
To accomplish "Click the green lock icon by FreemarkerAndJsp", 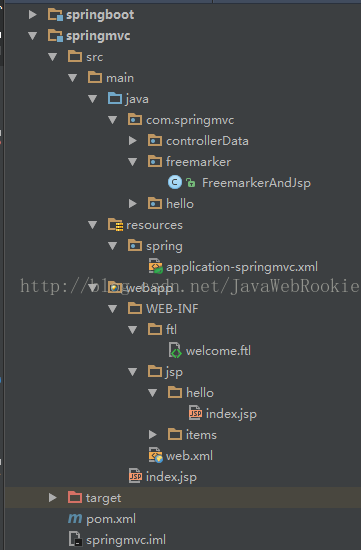I will 190,182.
